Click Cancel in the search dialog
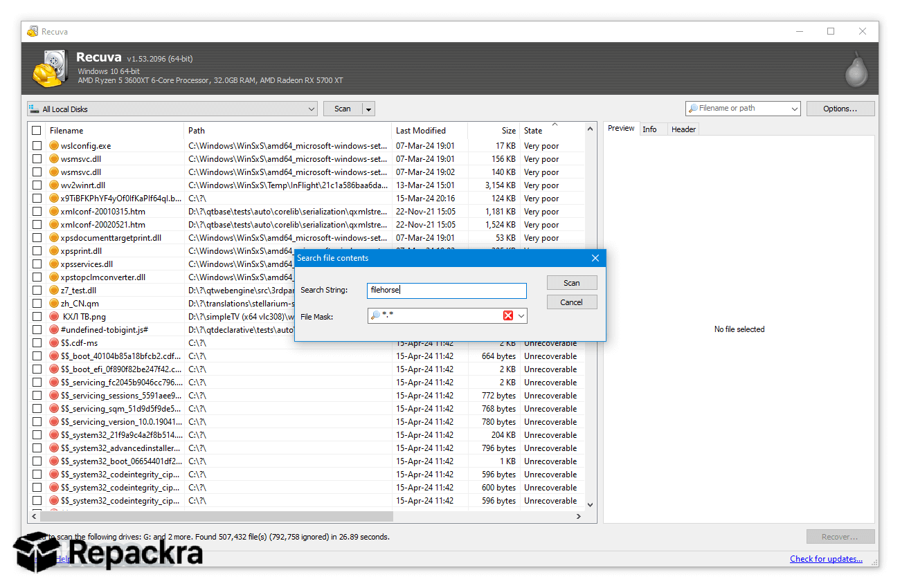 coord(572,302)
